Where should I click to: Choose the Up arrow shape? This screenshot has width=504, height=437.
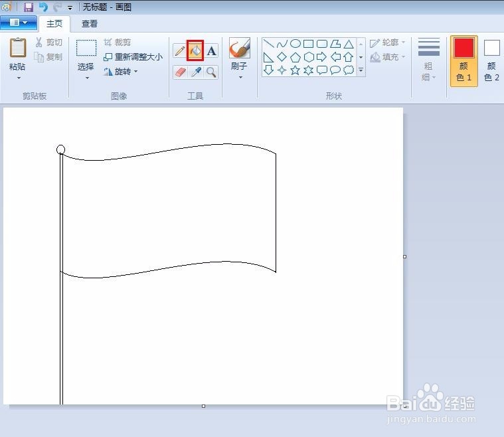tap(349, 57)
